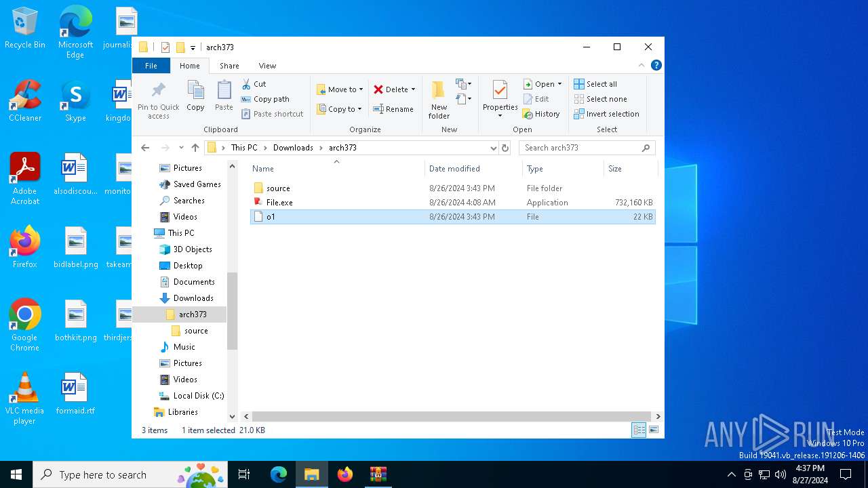Screen dimensions: 868x488
Task: Select the o1 file
Action: click(452, 217)
